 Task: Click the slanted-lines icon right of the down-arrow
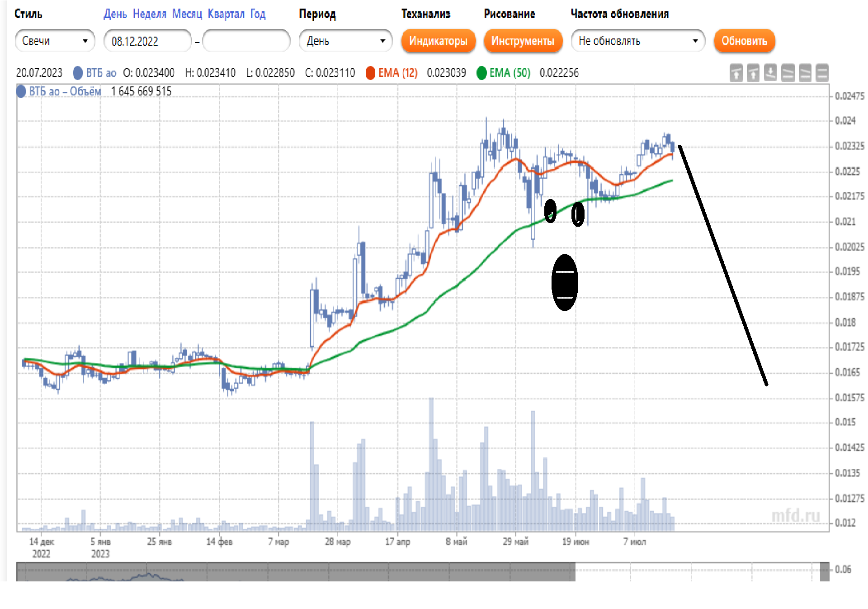pos(788,73)
